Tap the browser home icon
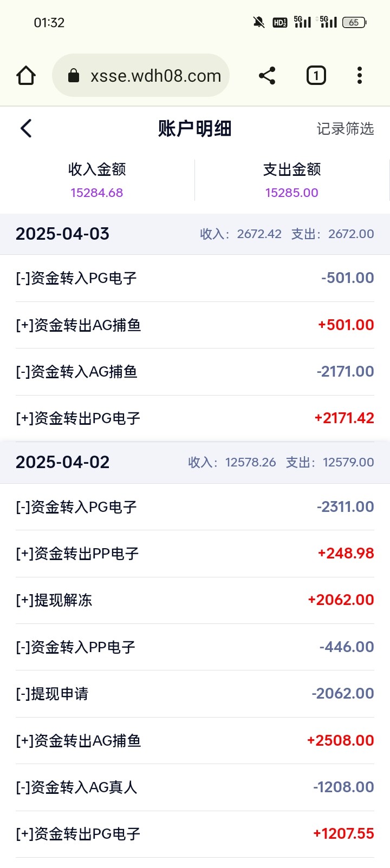 click(x=26, y=76)
